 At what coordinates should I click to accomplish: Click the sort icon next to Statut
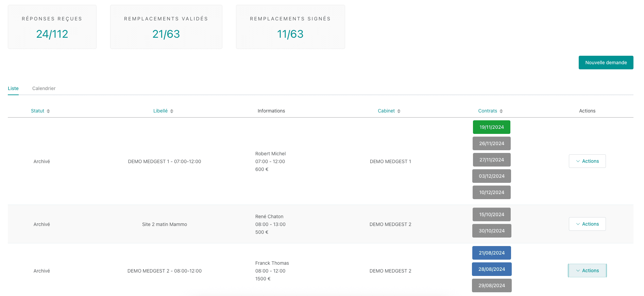(48, 111)
